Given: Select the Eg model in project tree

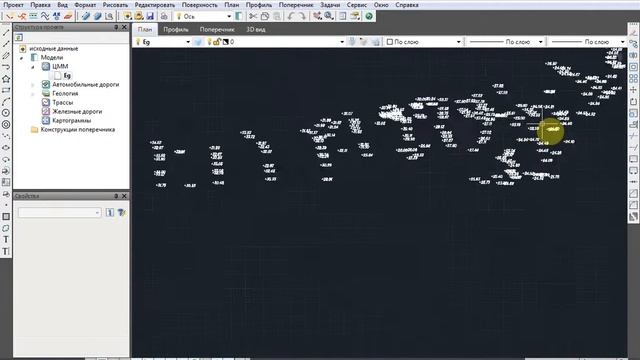Looking at the screenshot, I should (x=67, y=76).
